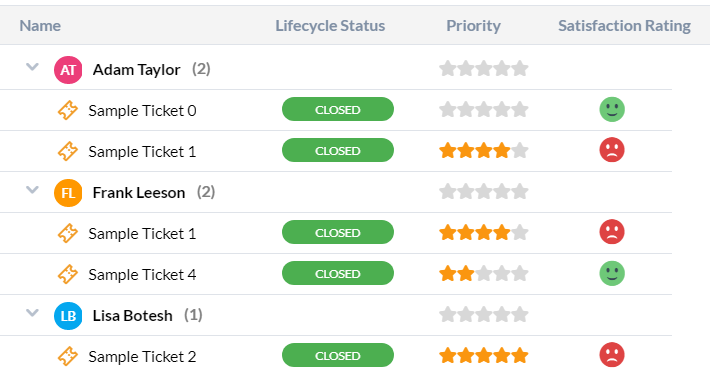Set Sample Ticket 0 priority to five stars
Image resolution: width=710 pixels, height=389 pixels.
pos(520,109)
